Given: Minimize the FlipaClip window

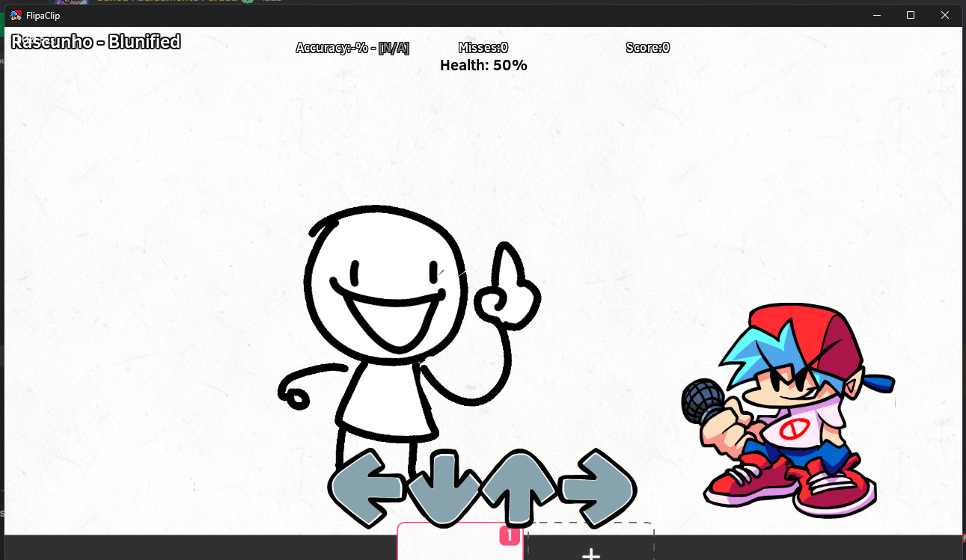Looking at the screenshot, I should coord(876,15).
